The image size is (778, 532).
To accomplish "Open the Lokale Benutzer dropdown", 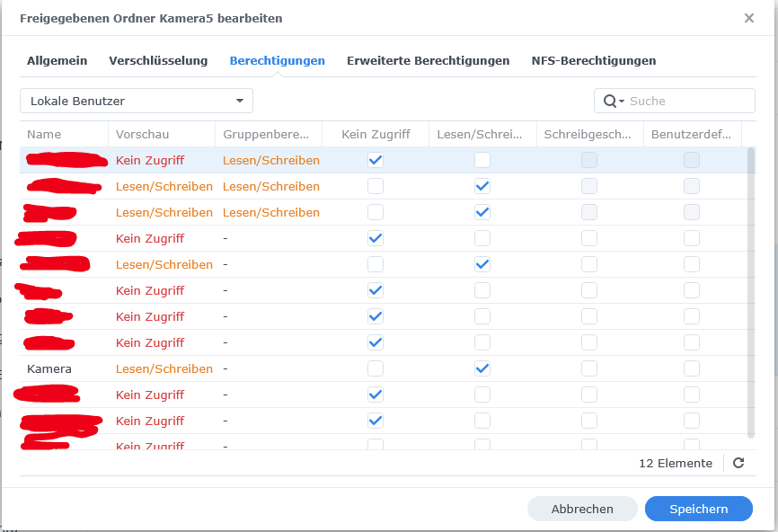I will pos(137,101).
